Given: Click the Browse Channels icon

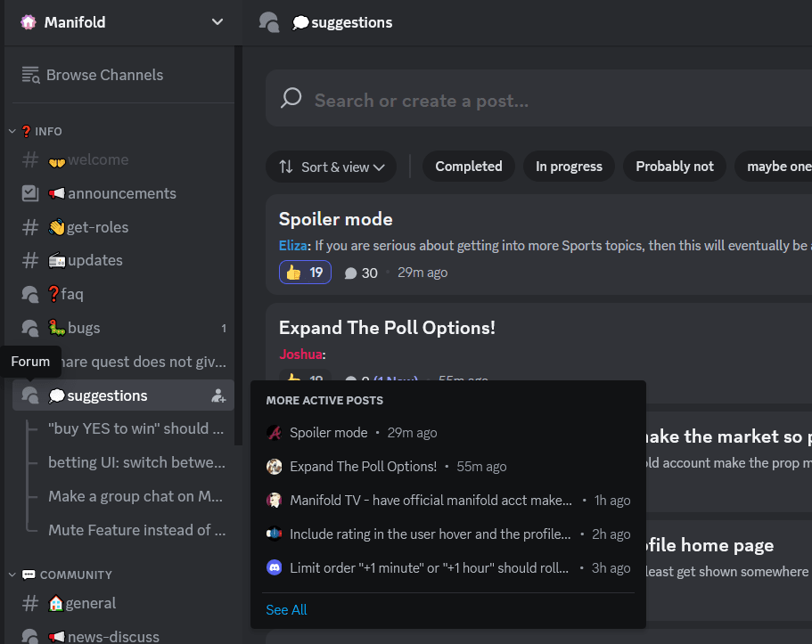Looking at the screenshot, I should tap(31, 75).
